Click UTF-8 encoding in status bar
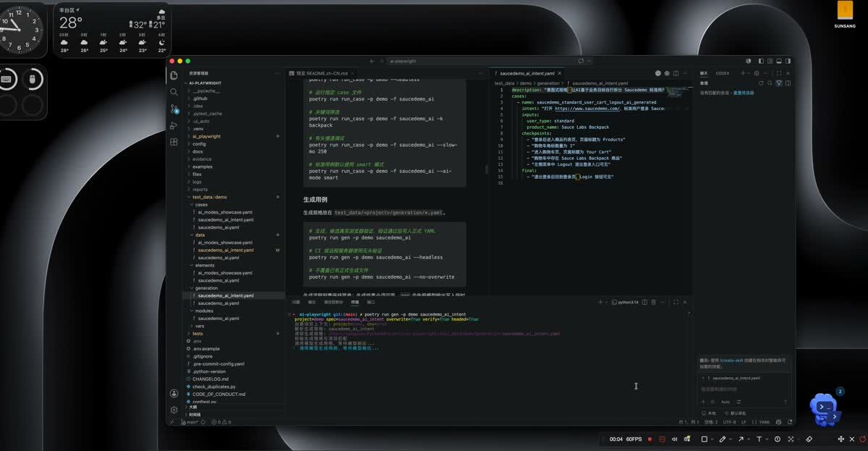 pyautogui.click(x=729, y=421)
